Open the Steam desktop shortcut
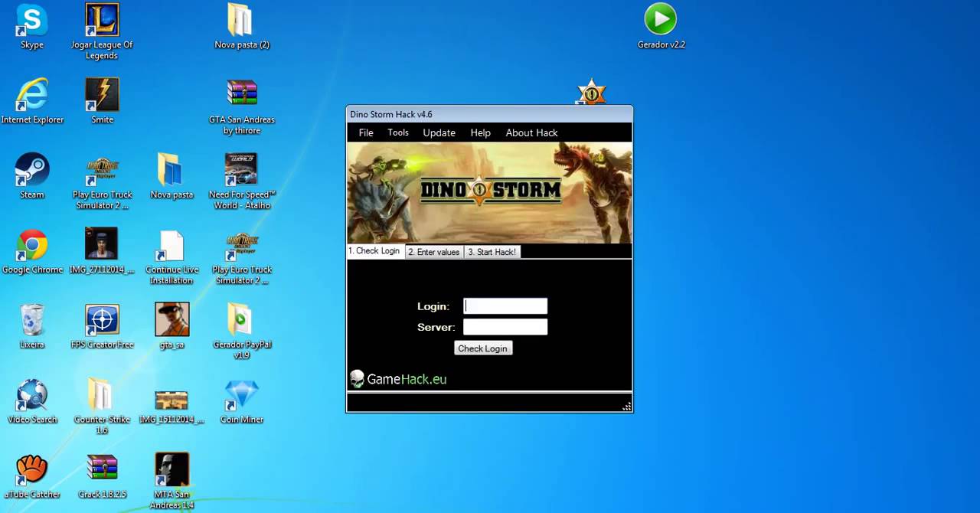Image resolution: width=980 pixels, height=513 pixels. pos(32,176)
